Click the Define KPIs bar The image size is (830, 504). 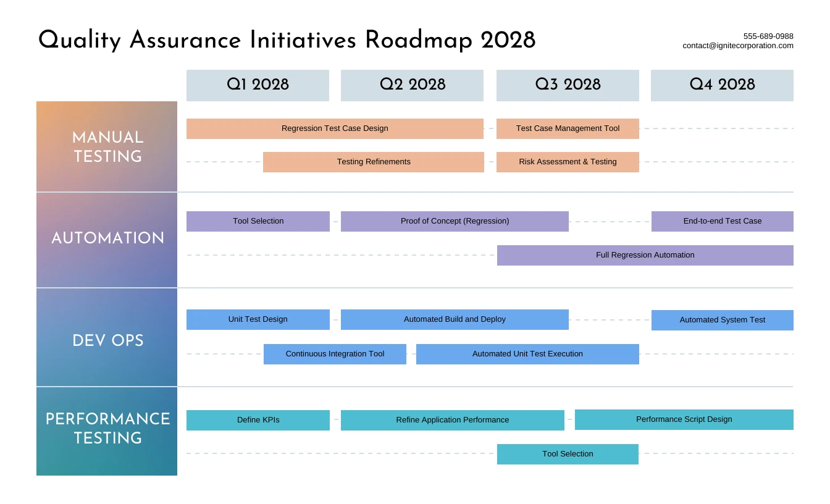tap(258, 420)
